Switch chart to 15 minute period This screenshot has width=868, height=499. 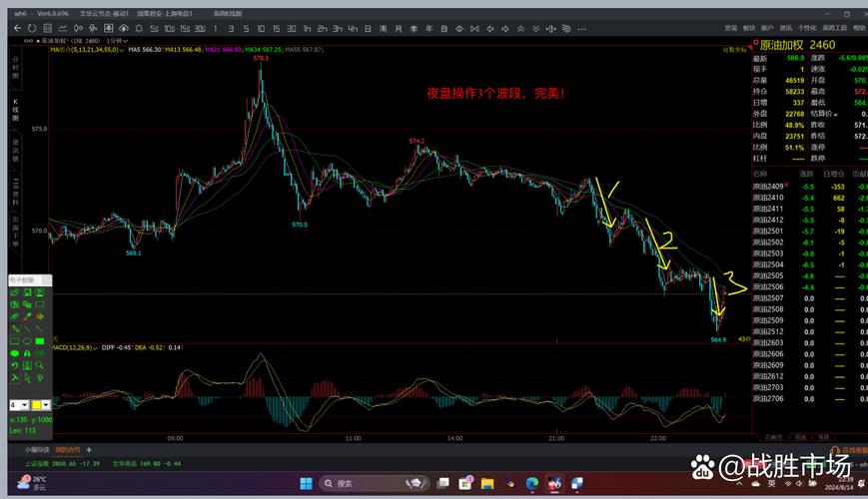(x=277, y=29)
